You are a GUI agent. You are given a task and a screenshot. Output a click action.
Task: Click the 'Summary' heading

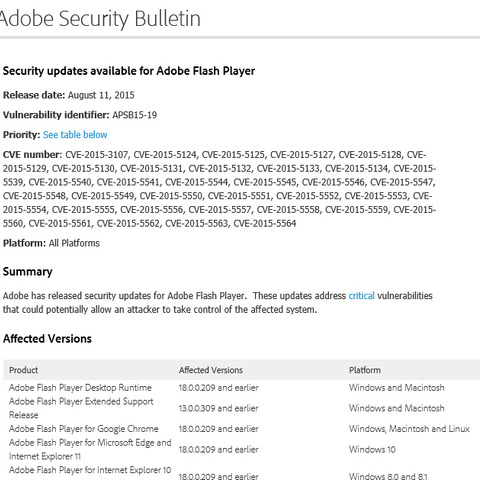tap(28, 272)
